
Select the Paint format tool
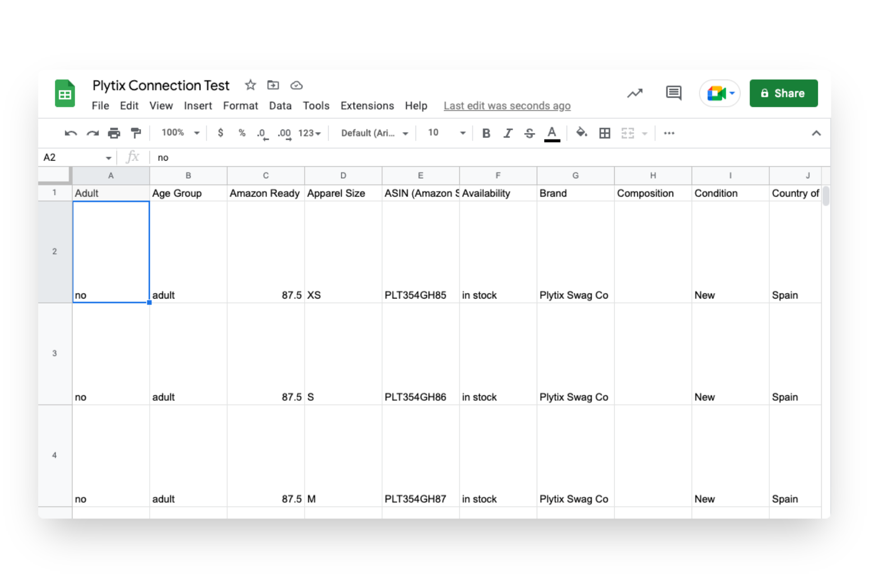(x=136, y=133)
